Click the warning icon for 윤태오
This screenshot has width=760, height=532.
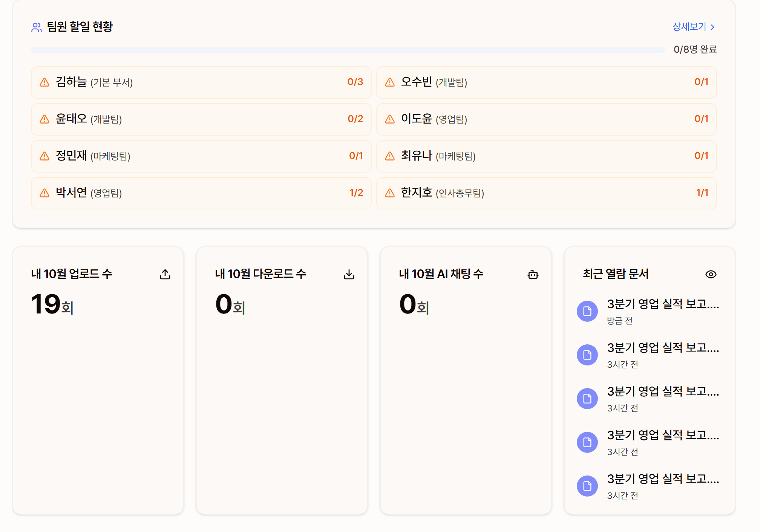coord(44,119)
